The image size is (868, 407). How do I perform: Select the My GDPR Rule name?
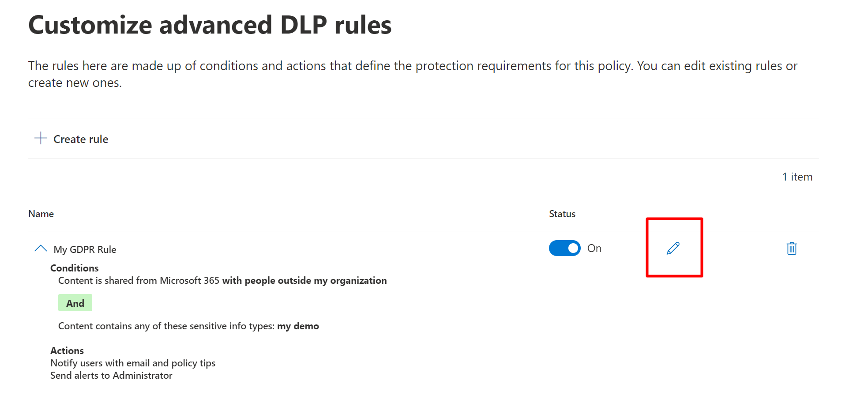click(85, 249)
